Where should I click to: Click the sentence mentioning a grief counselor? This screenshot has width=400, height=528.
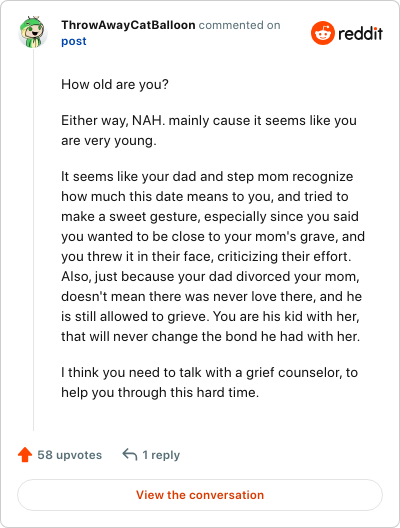(x=209, y=383)
